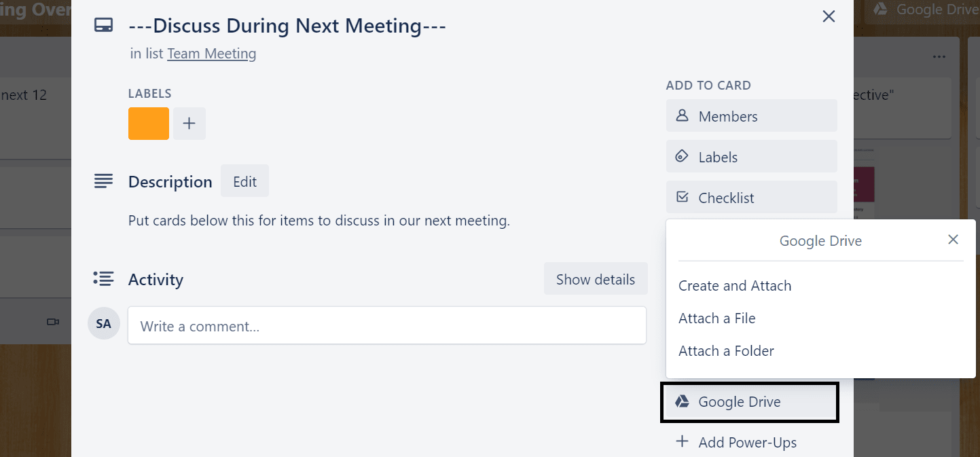980x457 pixels.
Task: Click the card title icon
Action: (x=103, y=26)
